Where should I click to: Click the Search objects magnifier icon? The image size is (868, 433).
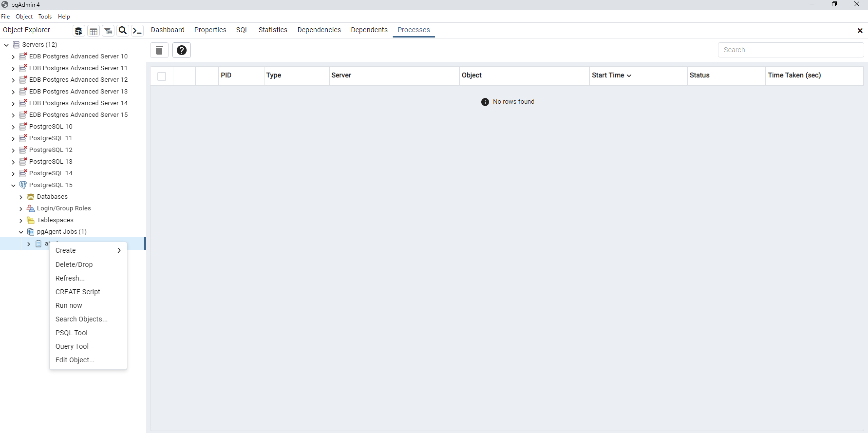coord(122,30)
